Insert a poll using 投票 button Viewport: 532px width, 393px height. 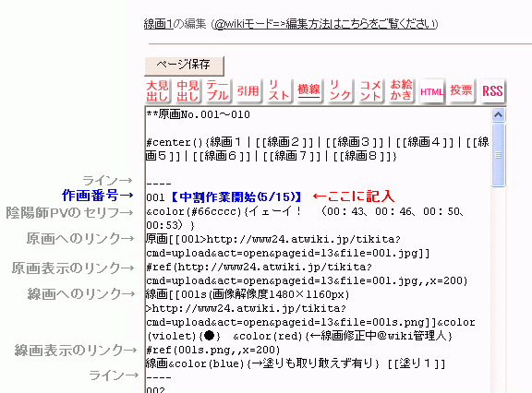(462, 90)
